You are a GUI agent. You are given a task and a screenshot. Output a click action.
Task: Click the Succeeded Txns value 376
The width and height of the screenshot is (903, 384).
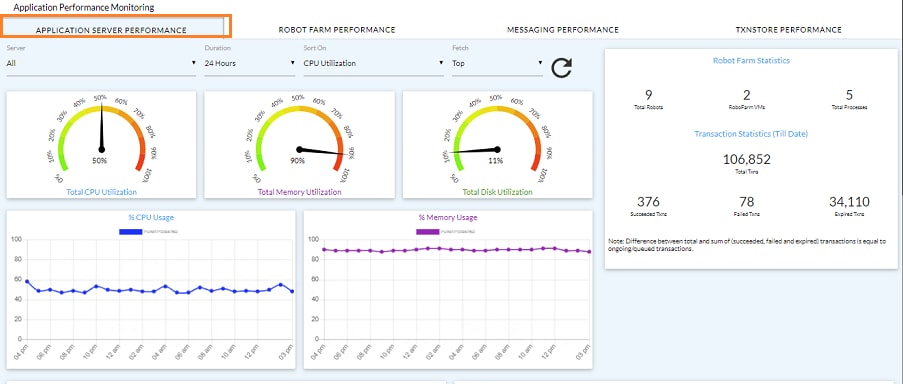(x=648, y=201)
